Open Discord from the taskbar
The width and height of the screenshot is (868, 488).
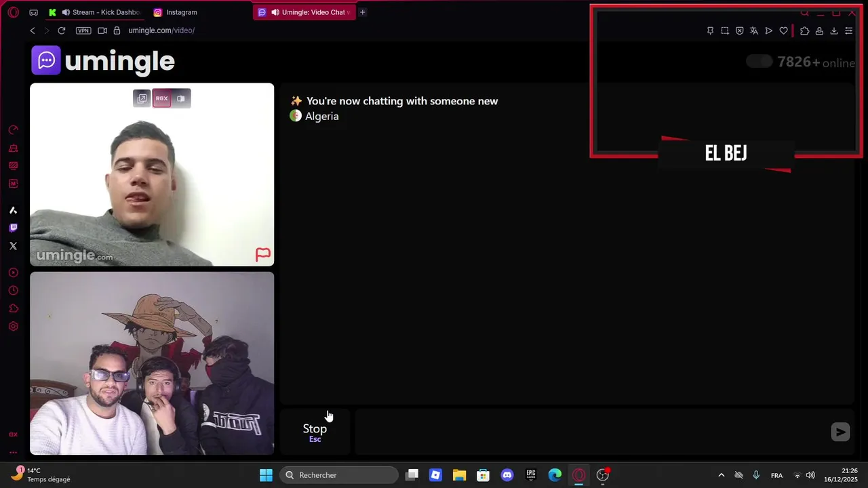[x=507, y=475]
